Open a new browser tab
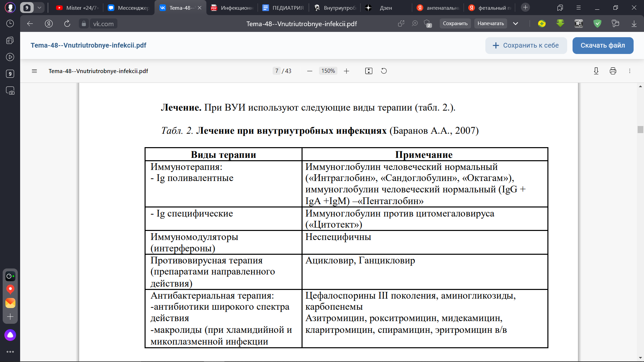Image resolution: width=644 pixels, height=362 pixels. 525,7
